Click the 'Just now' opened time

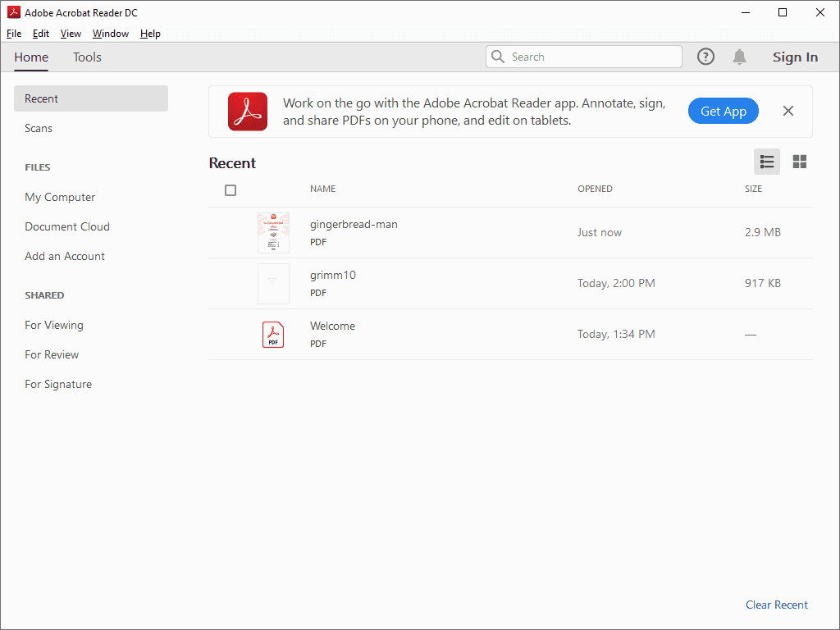click(600, 232)
